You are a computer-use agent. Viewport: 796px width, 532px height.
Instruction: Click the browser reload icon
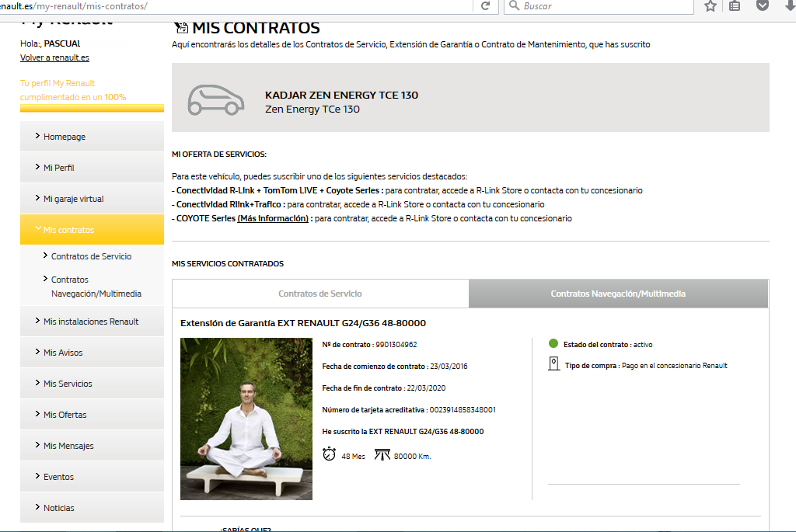(x=485, y=6)
